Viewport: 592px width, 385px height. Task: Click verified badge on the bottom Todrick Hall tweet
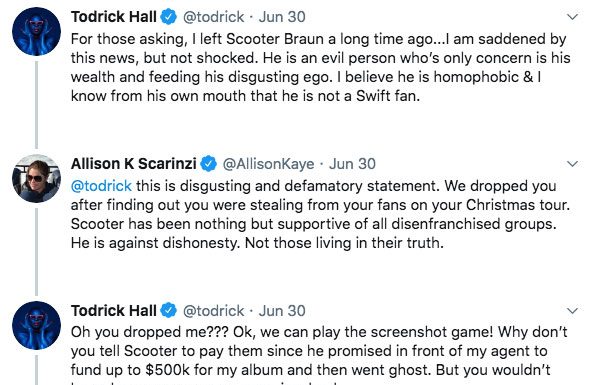(168, 311)
